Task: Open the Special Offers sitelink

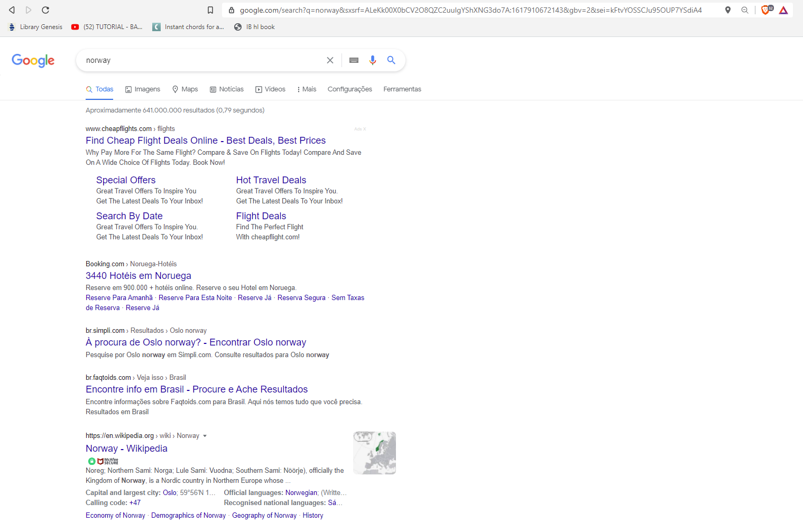Action: pyautogui.click(x=126, y=180)
